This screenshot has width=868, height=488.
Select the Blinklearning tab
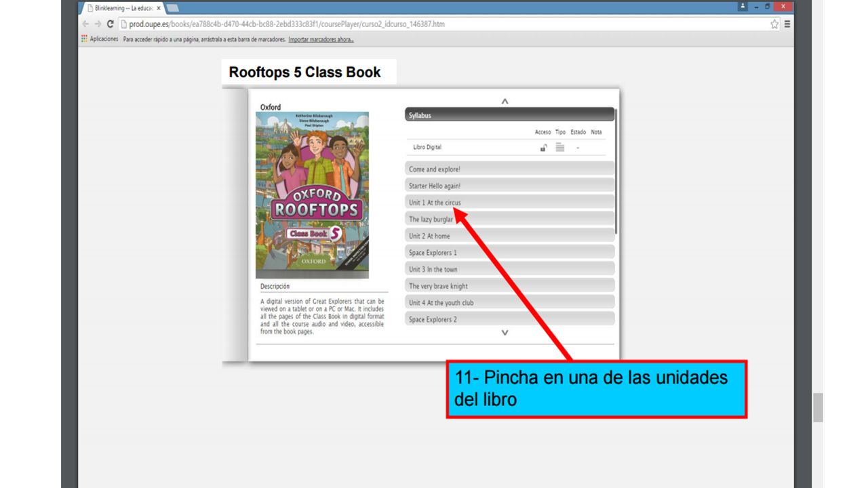click(x=122, y=7)
